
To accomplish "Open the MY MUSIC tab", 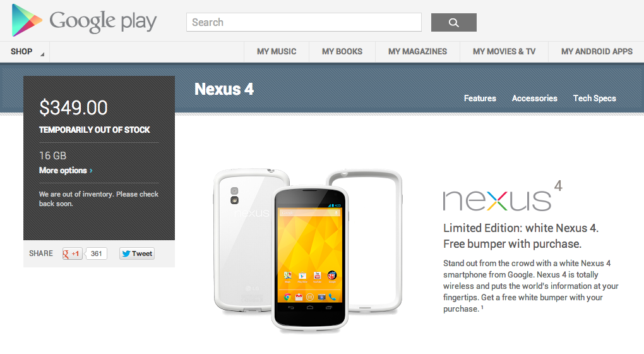I will coord(277,52).
